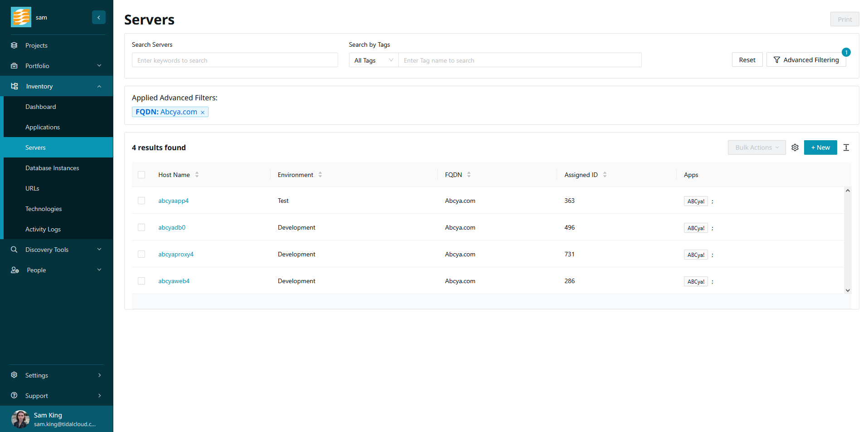868x432 pixels.
Task: Sort the FQDN column
Action: coord(469,175)
